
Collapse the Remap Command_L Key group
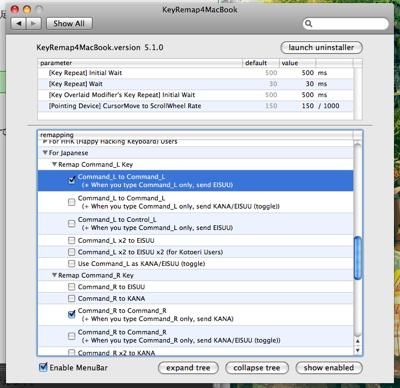tap(54, 164)
